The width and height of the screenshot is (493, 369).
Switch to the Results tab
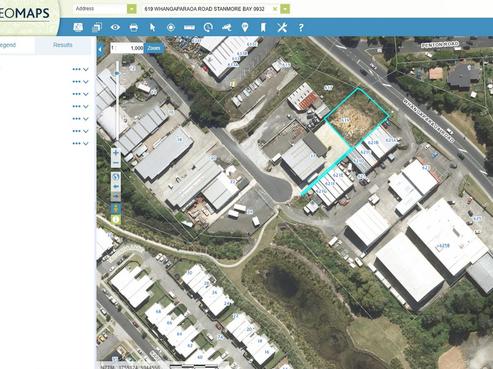(x=63, y=45)
